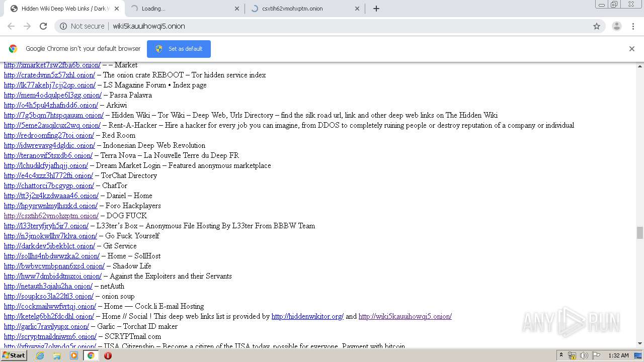Open e4c4xzz3hl772fti.onion TorChat Directory link
Screen dimensions: 644x362
pyautogui.click(x=48, y=175)
